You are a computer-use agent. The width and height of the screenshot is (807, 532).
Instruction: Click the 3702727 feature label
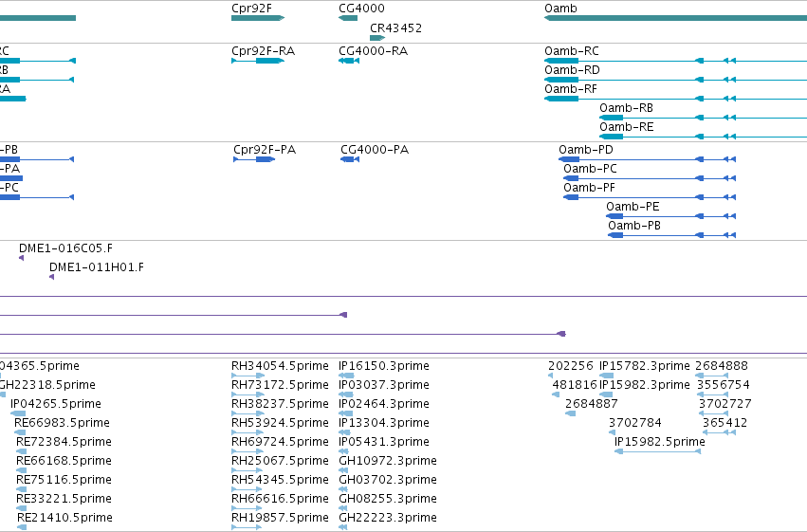coord(725,404)
